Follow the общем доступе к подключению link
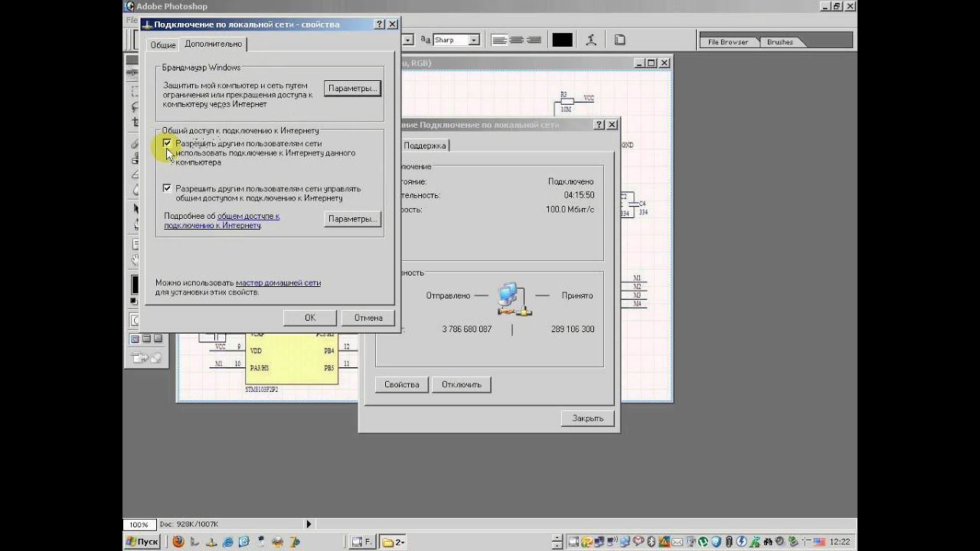This screenshot has width=980, height=551. (222, 220)
